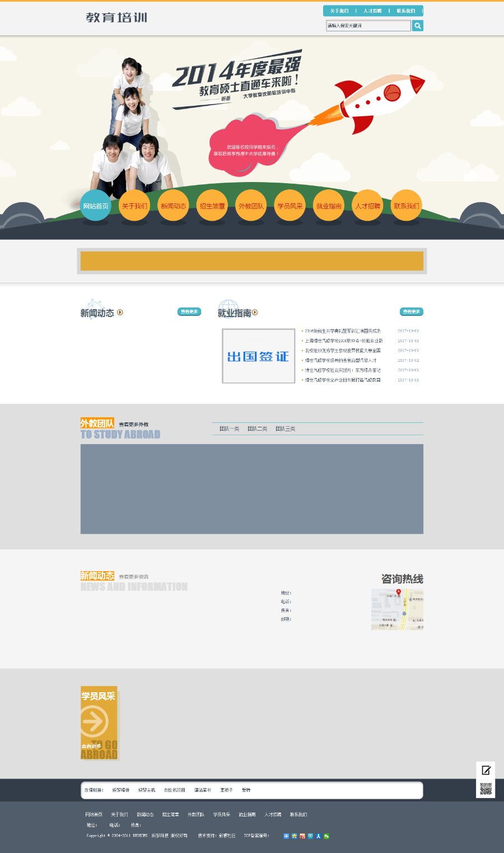The height and width of the screenshot is (853, 504).
Task: Click the search keyword input field
Action: pyautogui.click(x=368, y=26)
